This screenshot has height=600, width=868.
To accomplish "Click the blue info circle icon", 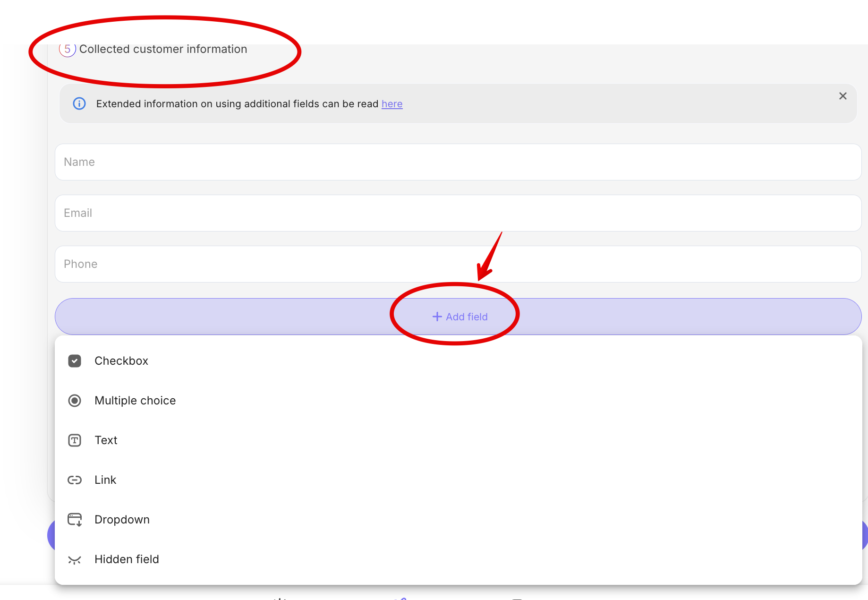I will (79, 103).
